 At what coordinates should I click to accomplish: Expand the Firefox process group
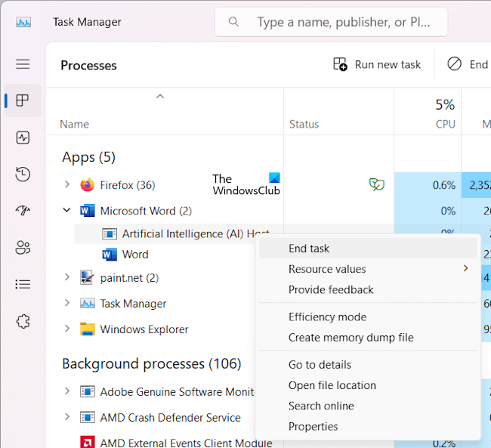pyautogui.click(x=67, y=185)
